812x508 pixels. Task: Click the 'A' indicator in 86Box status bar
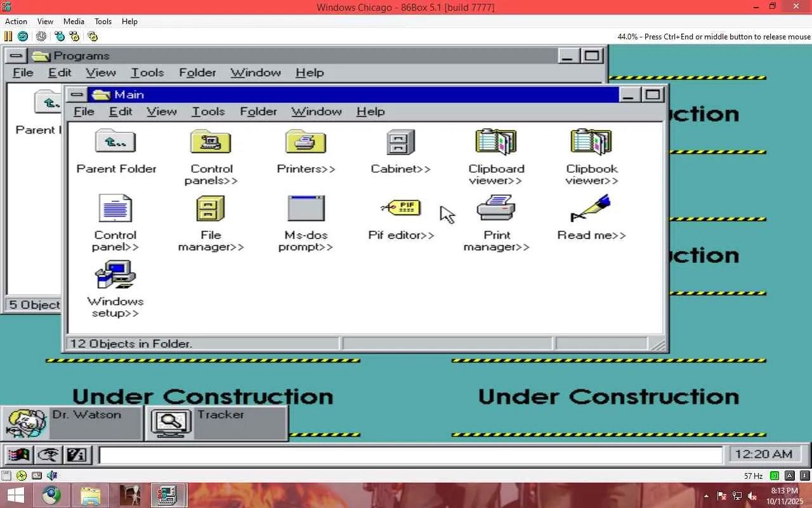click(790, 476)
